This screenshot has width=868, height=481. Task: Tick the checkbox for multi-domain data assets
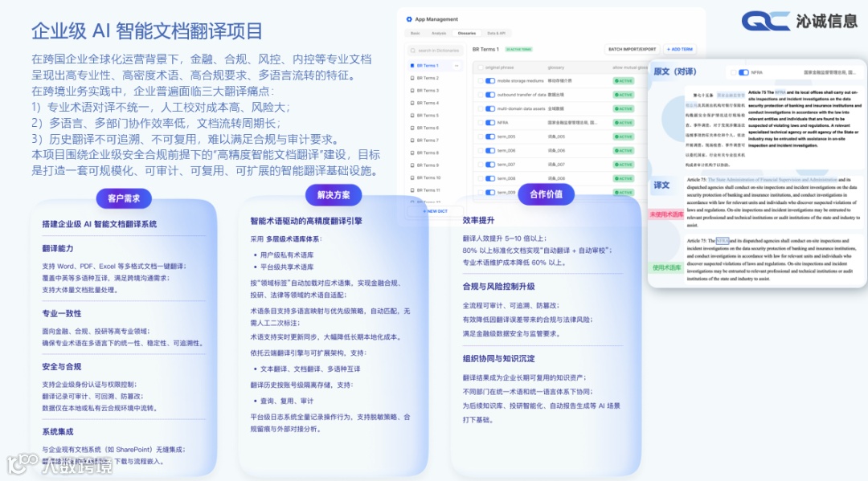click(480, 109)
